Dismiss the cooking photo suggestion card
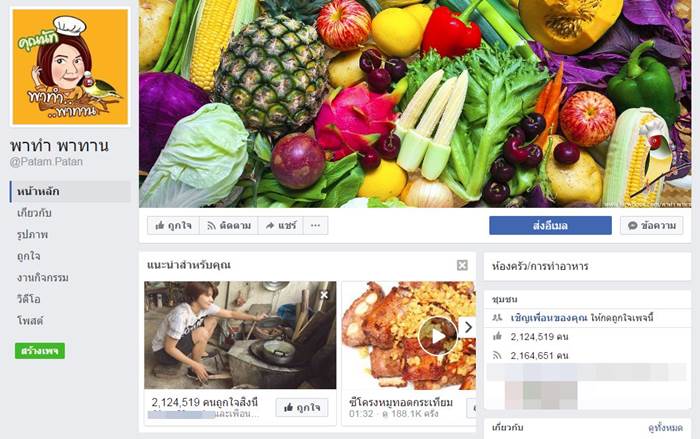The height and width of the screenshot is (439, 700). pos(324,295)
